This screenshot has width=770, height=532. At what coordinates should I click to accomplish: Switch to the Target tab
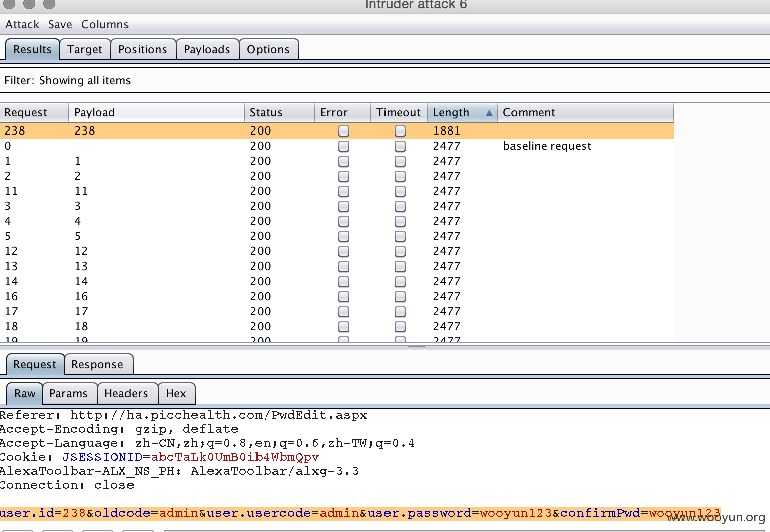tap(85, 49)
